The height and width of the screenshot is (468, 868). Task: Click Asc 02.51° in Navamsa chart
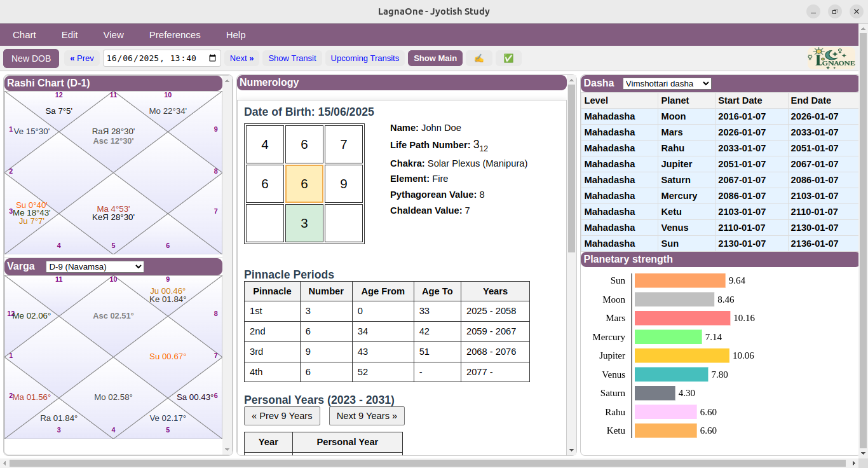(113, 315)
